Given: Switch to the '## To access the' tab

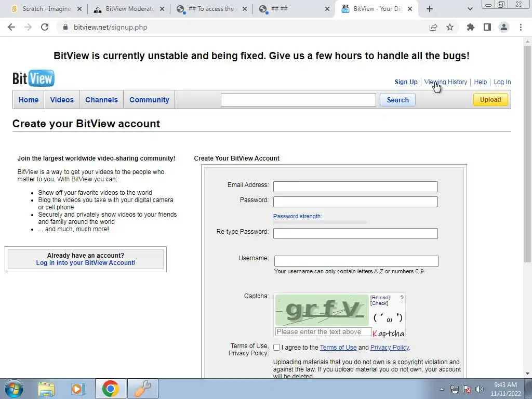Looking at the screenshot, I should tap(212, 9).
